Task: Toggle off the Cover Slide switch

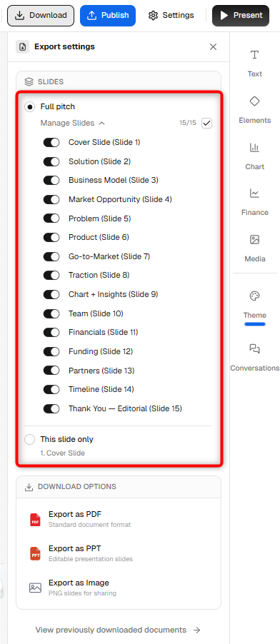Action: click(51, 143)
